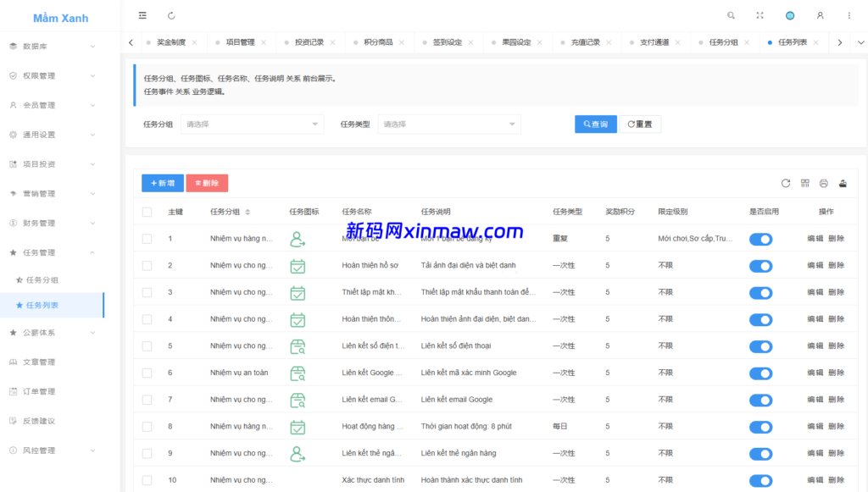The image size is (868, 492).
Task: Click the calendar-search icon in row 5
Action: 298,346
